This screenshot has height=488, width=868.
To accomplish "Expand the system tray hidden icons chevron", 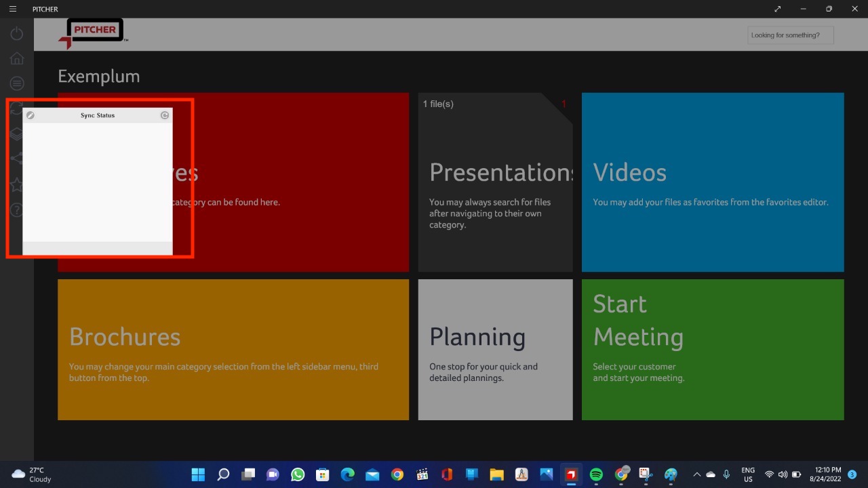I will point(696,474).
